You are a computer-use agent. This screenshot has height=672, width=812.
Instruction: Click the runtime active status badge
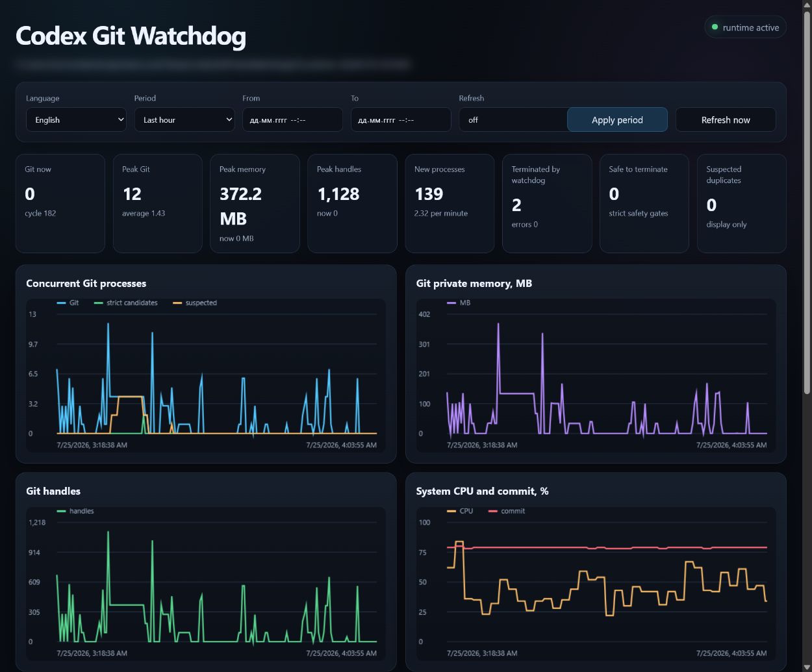coord(745,27)
